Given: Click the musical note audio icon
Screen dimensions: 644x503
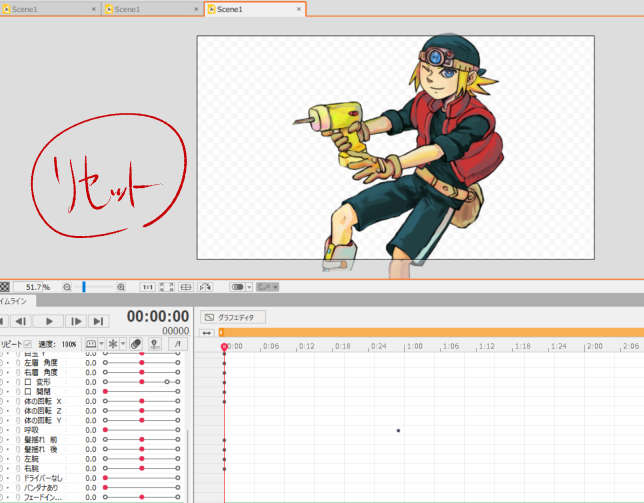Looking at the screenshot, I should pos(177,344).
